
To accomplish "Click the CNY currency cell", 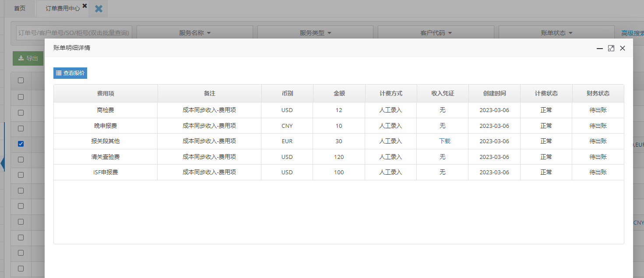I will [287, 126].
